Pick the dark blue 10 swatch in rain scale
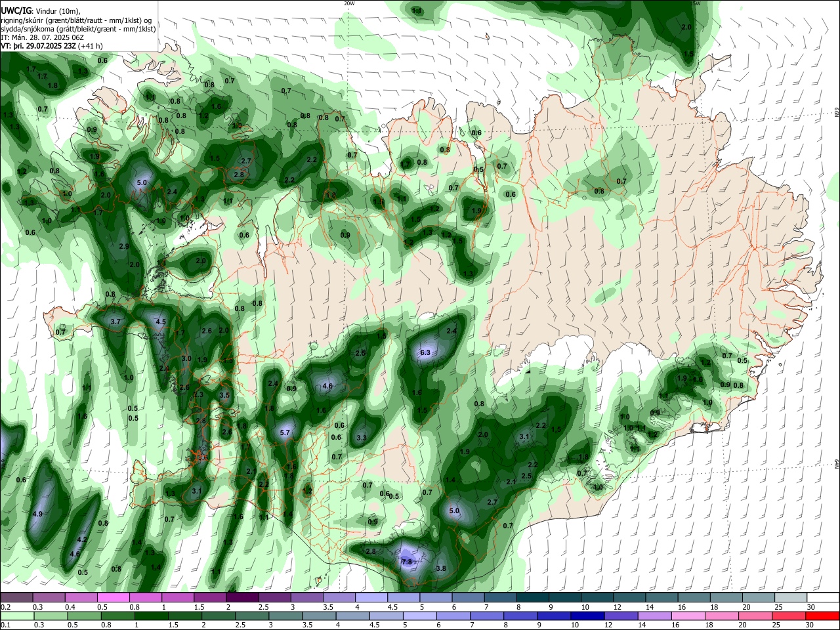Screen dimensions: 840x630 [x=588, y=616]
